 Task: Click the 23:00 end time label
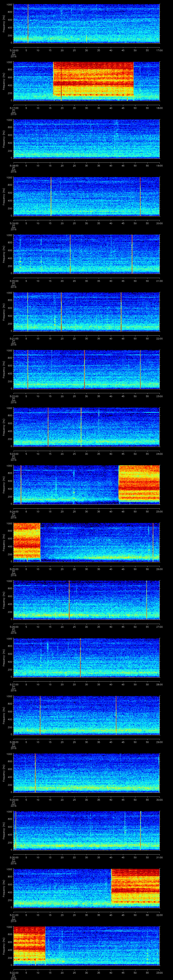click(x=159, y=396)
